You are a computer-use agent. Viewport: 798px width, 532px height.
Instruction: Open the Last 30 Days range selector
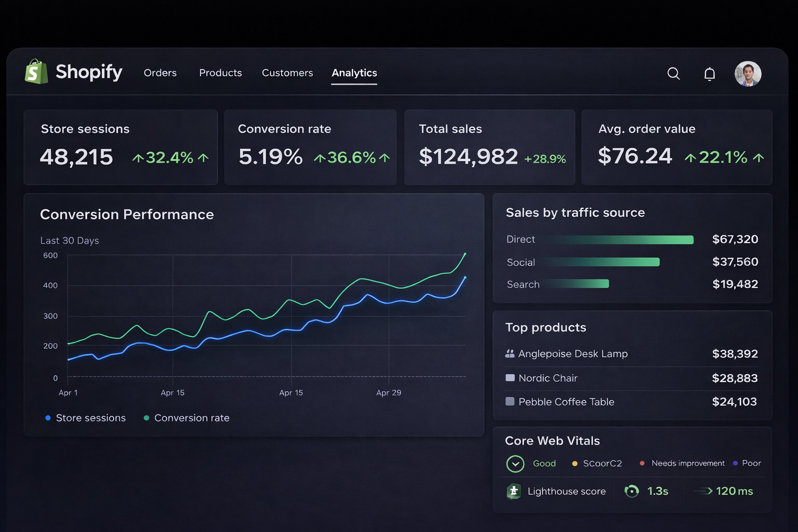pos(70,241)
